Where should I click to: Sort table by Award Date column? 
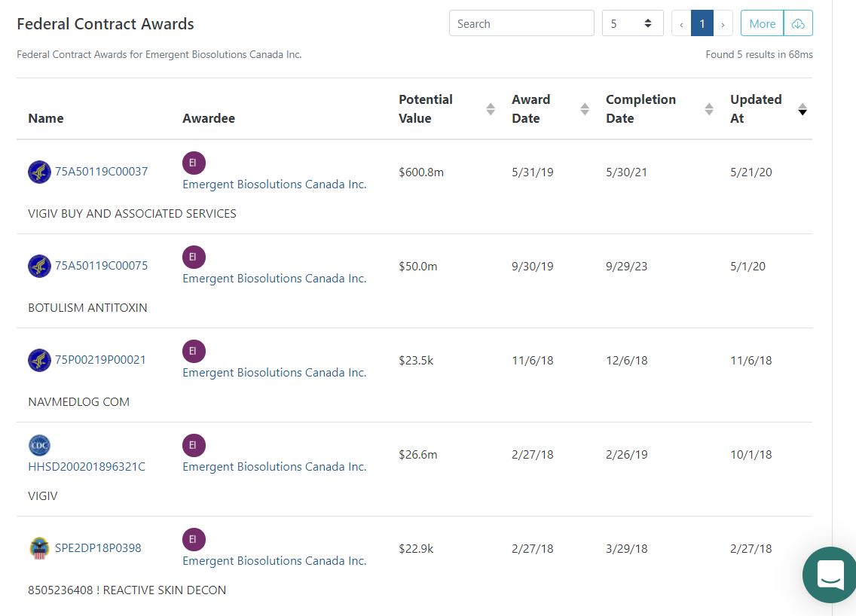(x=585, y=109)
